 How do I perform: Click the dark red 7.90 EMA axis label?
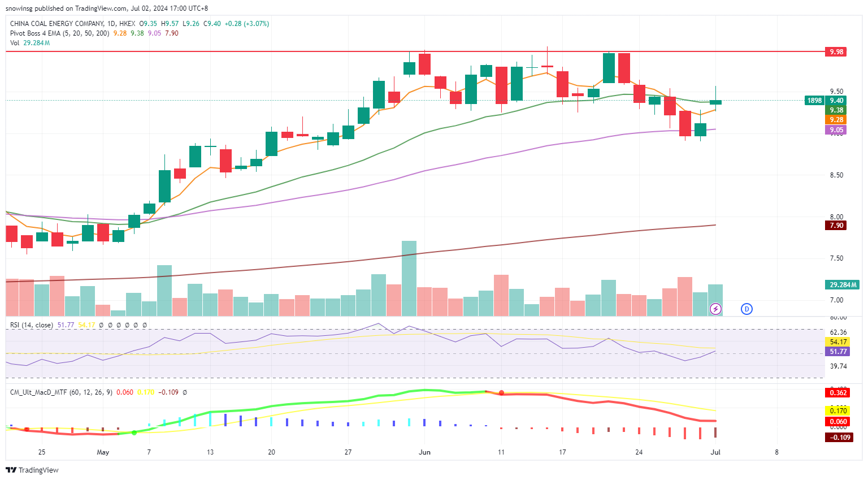(x=836, y=226)
